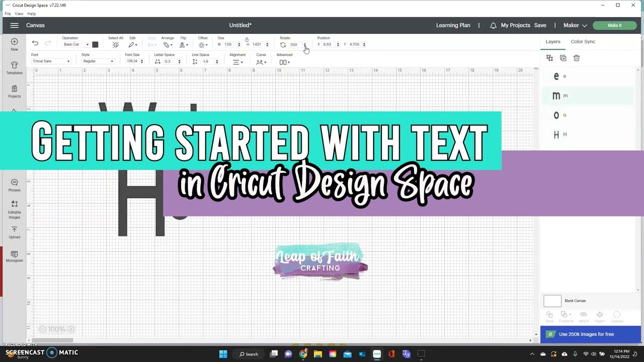Select the 'H' layer
644x362 pixels.
click(588, 134)
